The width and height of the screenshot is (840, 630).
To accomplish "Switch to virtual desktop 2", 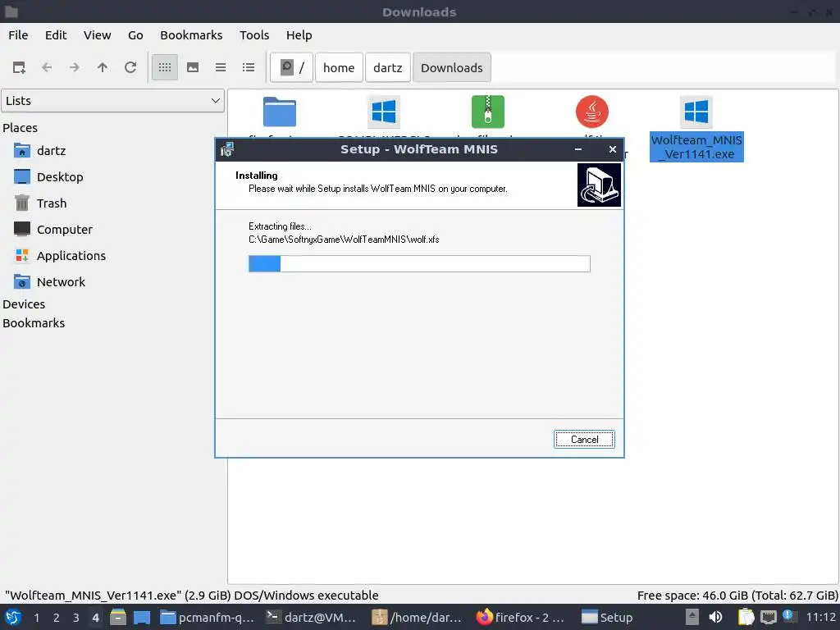I will pyautogui.click(x=57, y=618).
